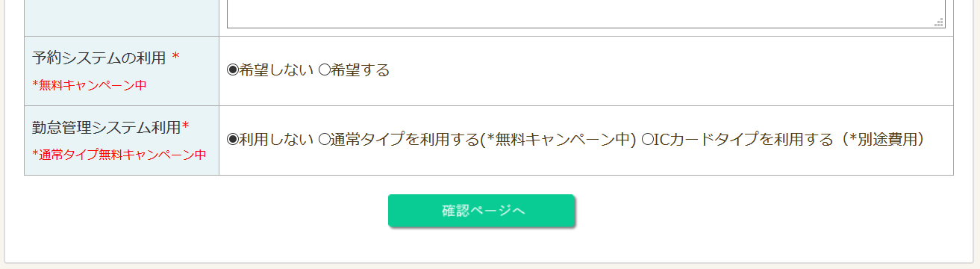Click the red *無料キャンペーン中 note under 予約システム

(x=90, y=85)
